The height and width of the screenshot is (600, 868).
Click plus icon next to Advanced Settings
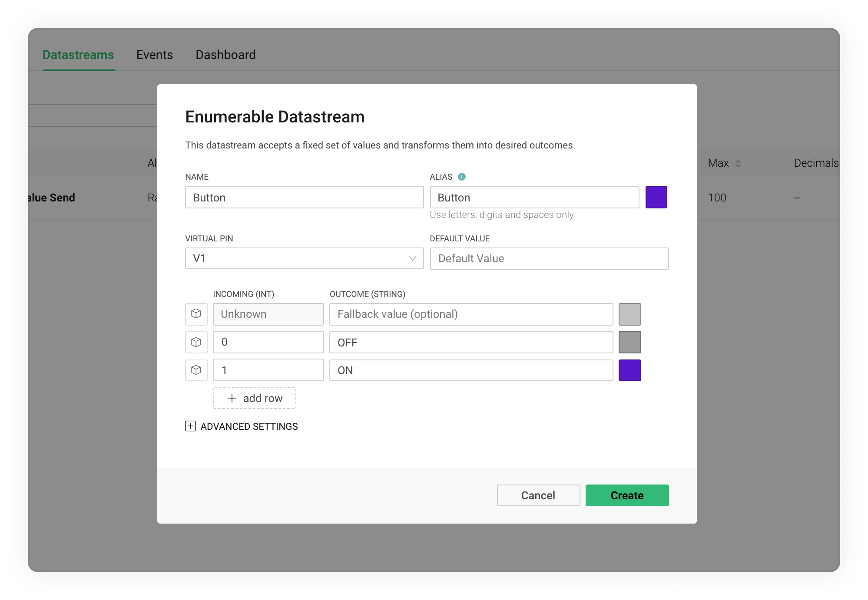pyautogui.click(x=190, y=426)
